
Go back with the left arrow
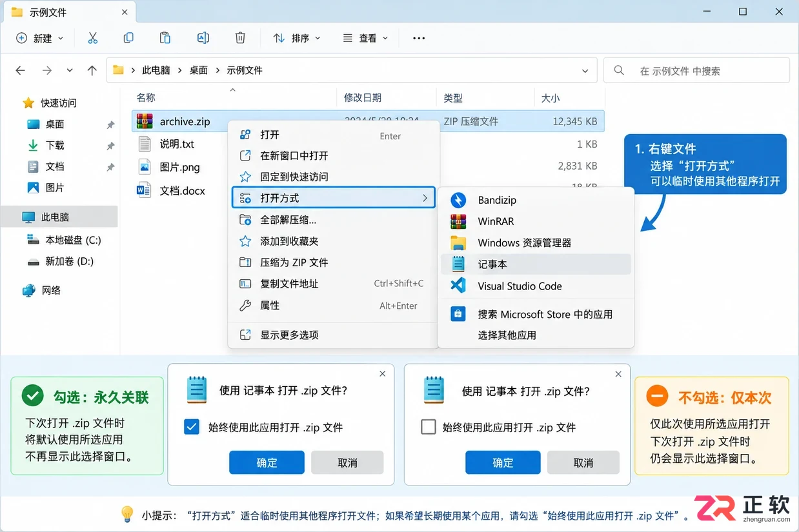[x=20, y=70]
